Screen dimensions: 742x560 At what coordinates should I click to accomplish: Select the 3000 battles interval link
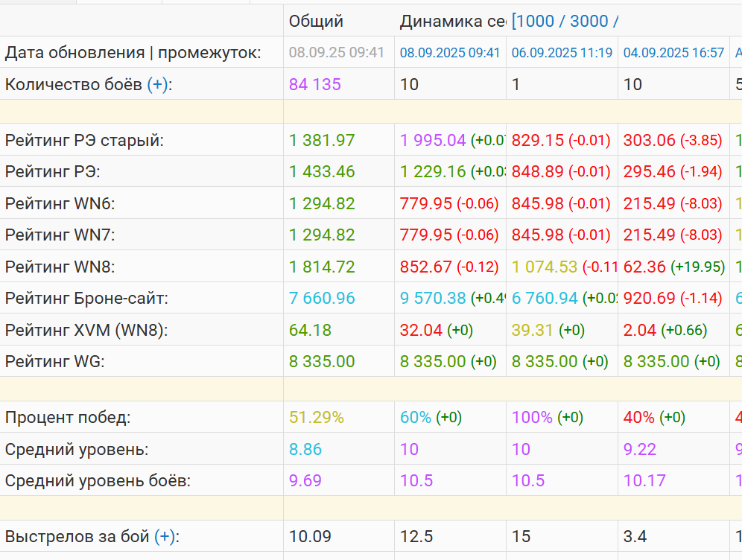(589, 21)
